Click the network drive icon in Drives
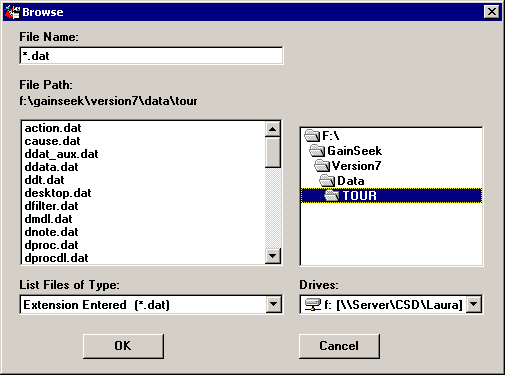 coord(313,305)
